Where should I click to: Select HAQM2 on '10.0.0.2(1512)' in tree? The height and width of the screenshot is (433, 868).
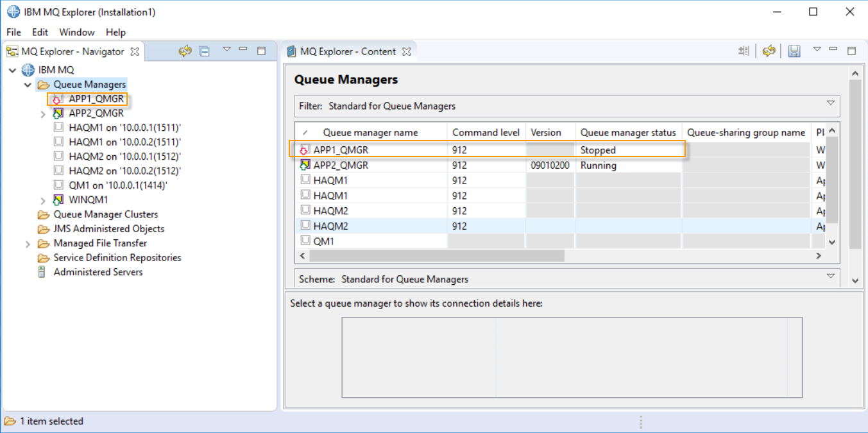tap(124, 171)
